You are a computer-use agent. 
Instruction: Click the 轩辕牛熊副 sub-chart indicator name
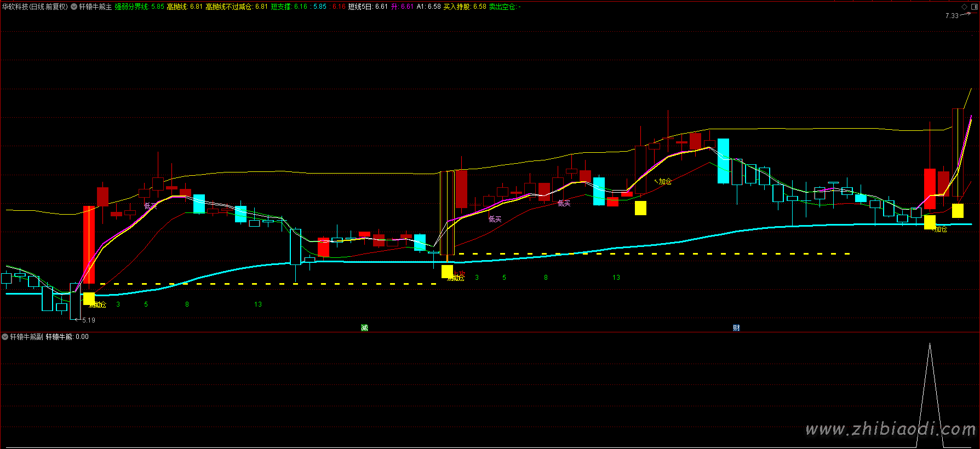26,337
